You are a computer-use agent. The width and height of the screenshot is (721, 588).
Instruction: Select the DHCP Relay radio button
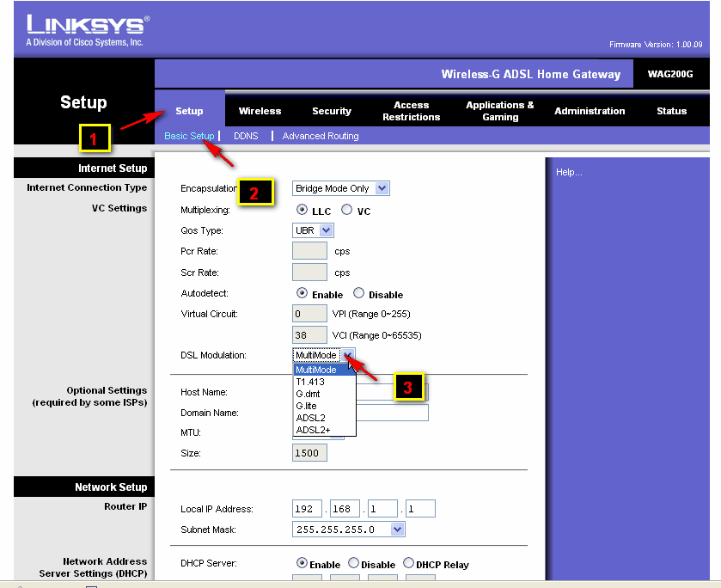click(408, 563)
